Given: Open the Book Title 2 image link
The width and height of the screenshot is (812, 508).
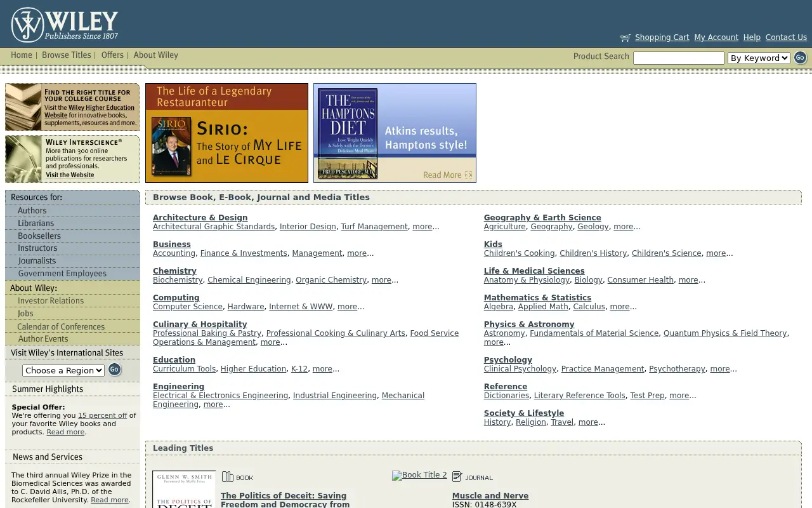Looking at the screenshot, I should (419, 475).
